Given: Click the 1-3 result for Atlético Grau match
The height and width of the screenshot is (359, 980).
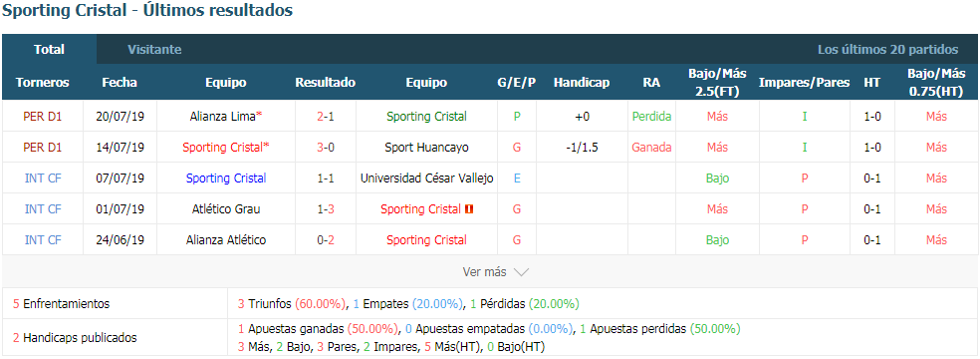Looking at the screenshot, I should (325, 209).
